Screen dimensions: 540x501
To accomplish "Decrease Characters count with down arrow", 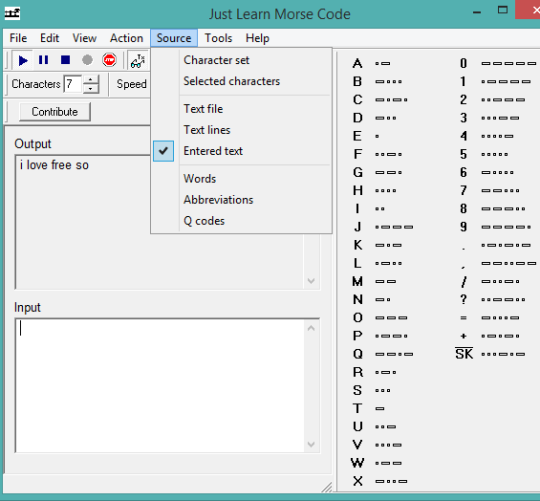I will (x=91, y=89).
